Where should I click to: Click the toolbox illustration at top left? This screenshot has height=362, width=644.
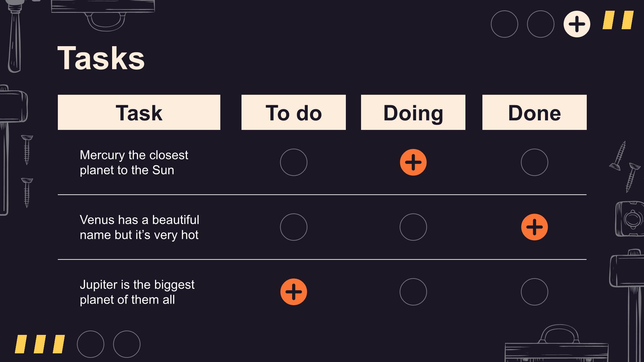tap(103, 15)
